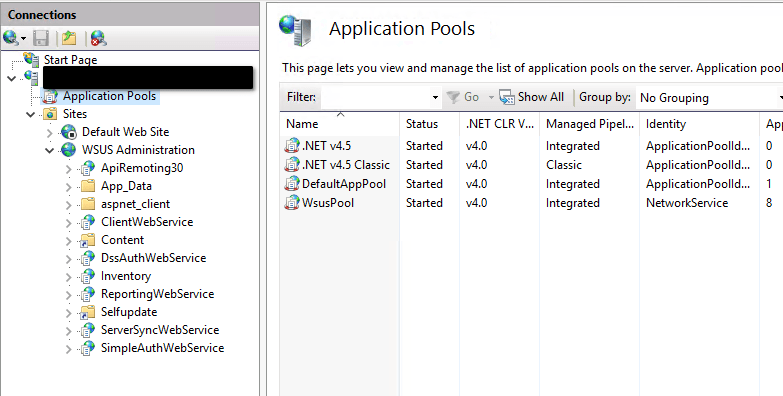
Task: Click the create new connection globe icon
Action: pos(10,38)
